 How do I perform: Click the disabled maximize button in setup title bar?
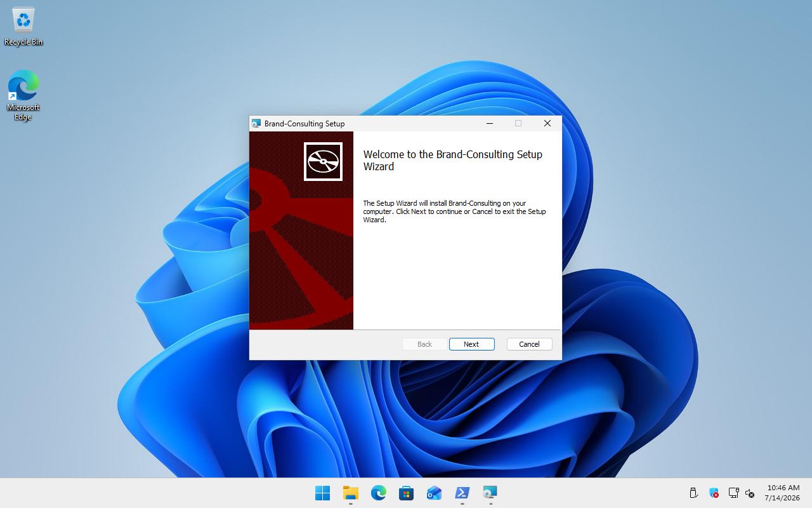pos(518,123)
